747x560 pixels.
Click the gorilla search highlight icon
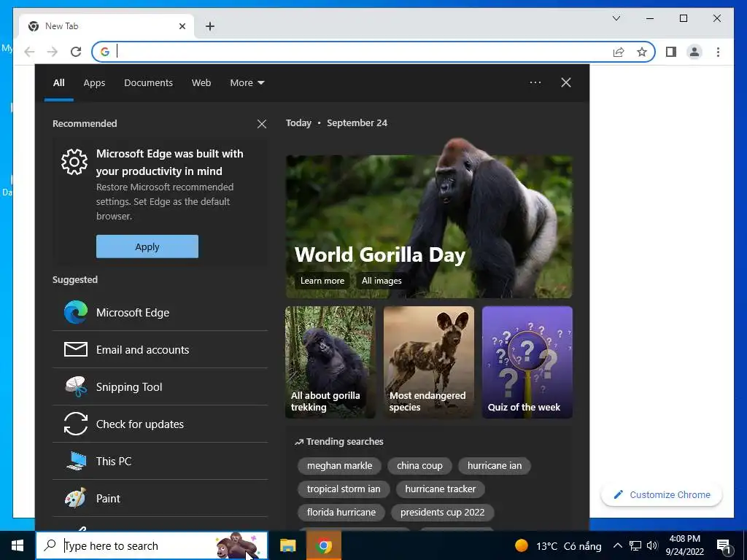(x=236, y=545)
